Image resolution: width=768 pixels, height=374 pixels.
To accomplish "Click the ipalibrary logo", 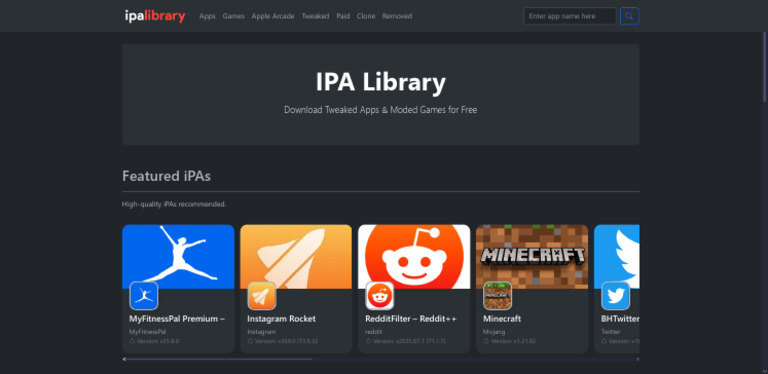I will tap(155, 16).
